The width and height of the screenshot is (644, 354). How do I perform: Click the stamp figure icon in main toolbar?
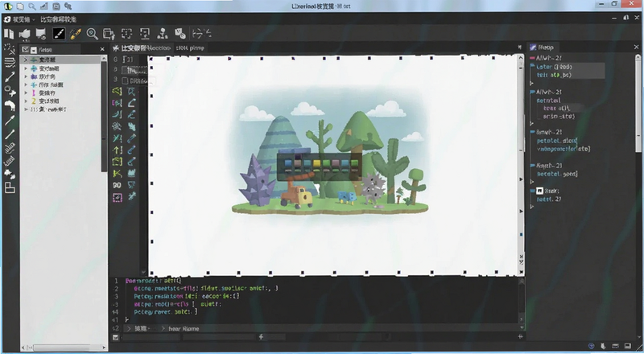pyautogui.click(x=163, y=34)
